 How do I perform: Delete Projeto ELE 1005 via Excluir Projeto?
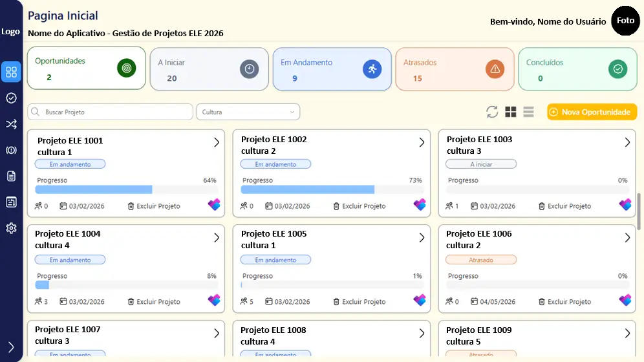pos(360,302)
